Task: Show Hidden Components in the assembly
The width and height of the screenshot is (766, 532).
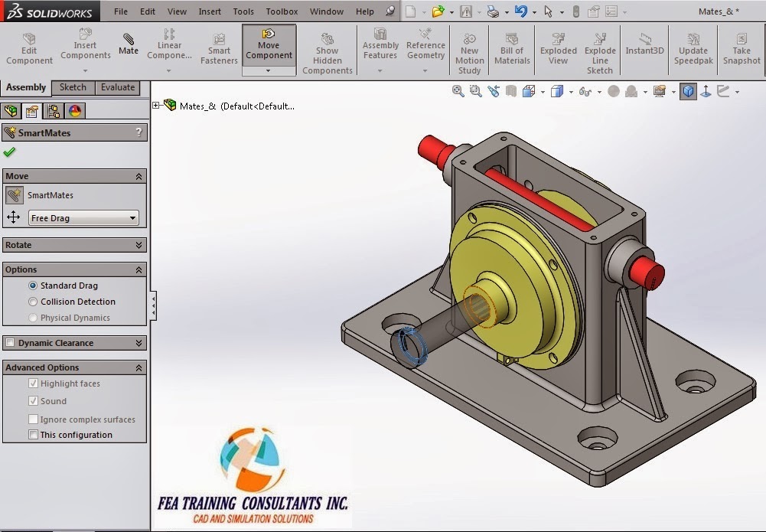Action: 328,54
